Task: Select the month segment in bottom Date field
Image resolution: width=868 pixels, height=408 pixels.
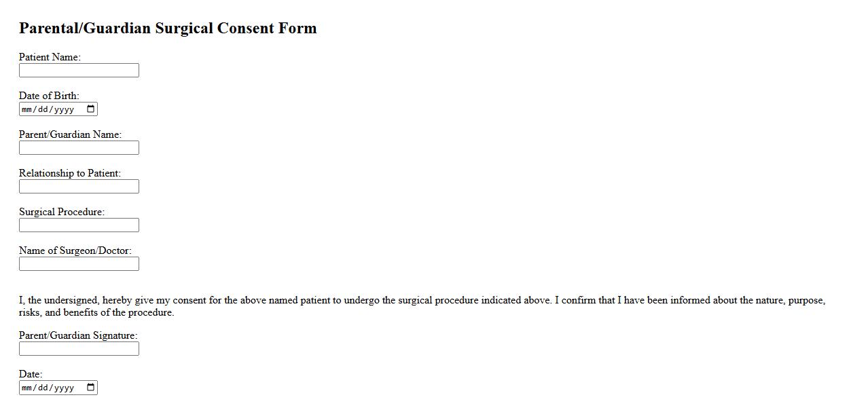Action: 27,388
